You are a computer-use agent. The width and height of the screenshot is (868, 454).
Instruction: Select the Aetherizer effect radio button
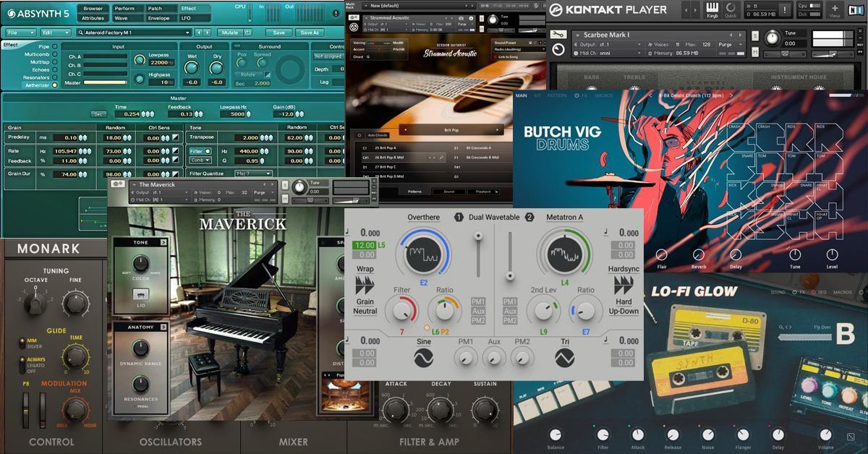[56, 85]
